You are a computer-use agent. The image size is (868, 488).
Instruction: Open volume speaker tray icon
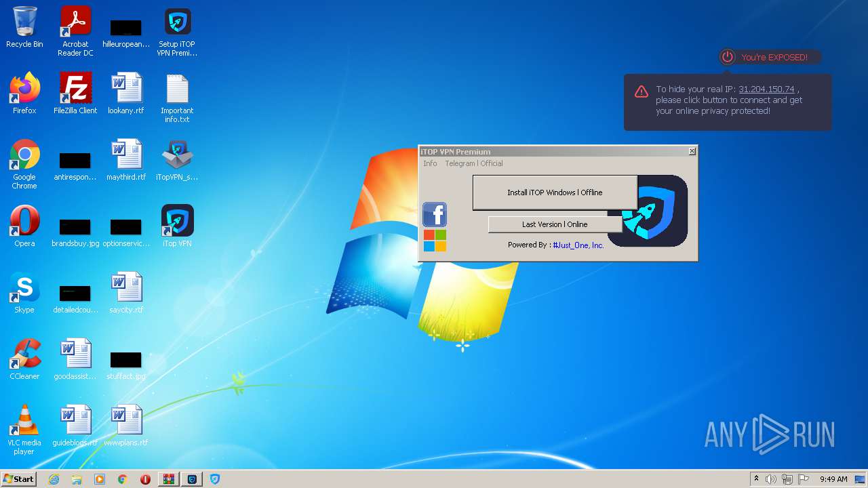[x=771, y=479]
